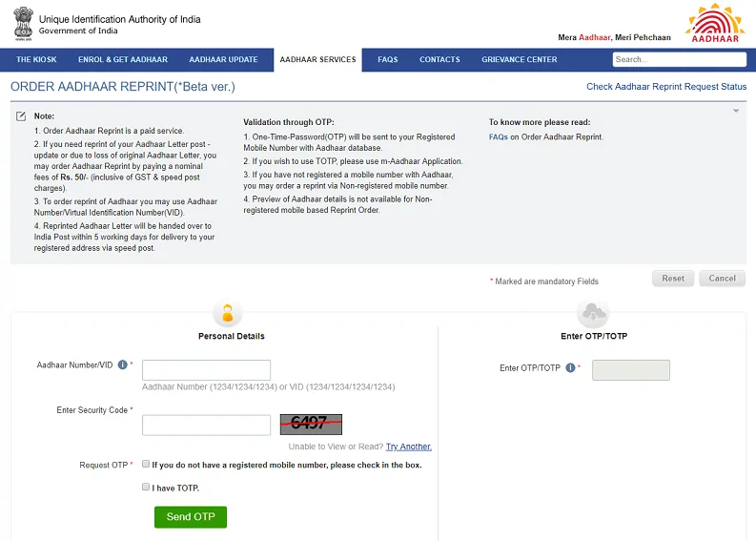The width and height of the screenshot is (756, 541).
Task: Focus the Enter Security Code field
Action: [206, 426]
